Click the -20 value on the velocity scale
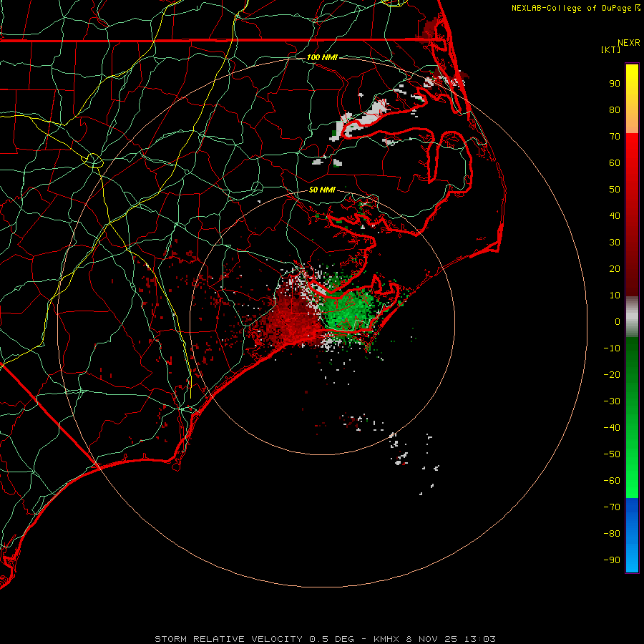This screenshot has height=644, width=644. click(612, 374)
